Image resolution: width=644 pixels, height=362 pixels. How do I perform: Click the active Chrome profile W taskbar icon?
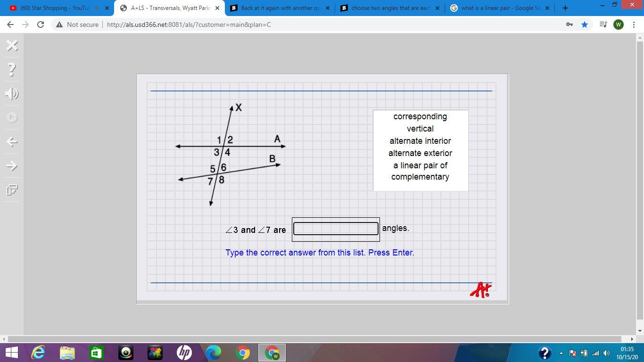(x=272, y=353)
